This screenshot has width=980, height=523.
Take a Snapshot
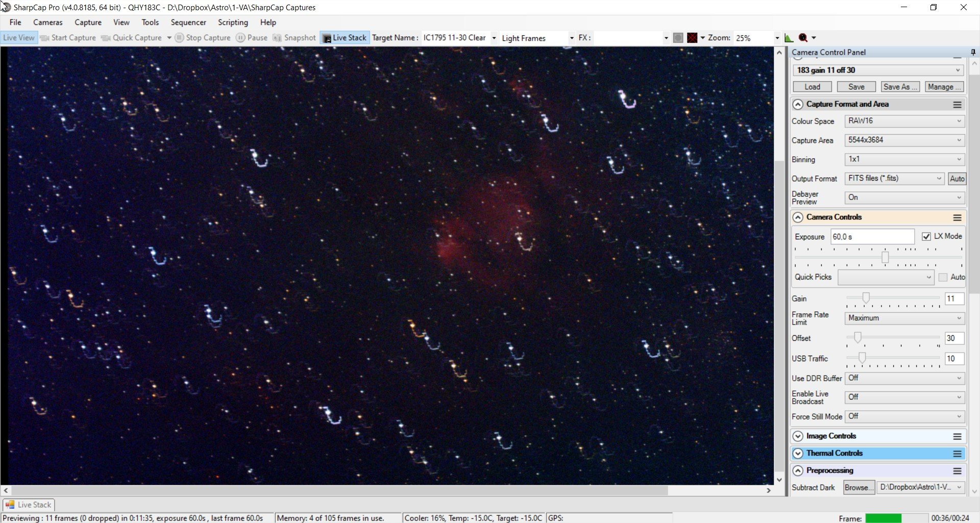295,38
